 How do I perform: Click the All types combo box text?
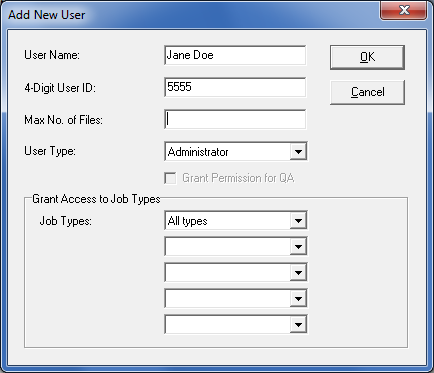188,221
